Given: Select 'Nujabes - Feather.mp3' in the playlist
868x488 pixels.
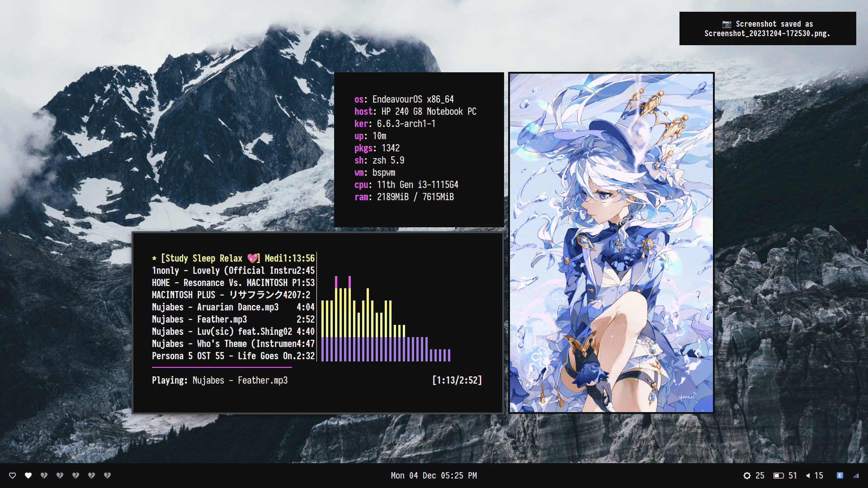Looking at the screenshot, I should tap(233, 319).
